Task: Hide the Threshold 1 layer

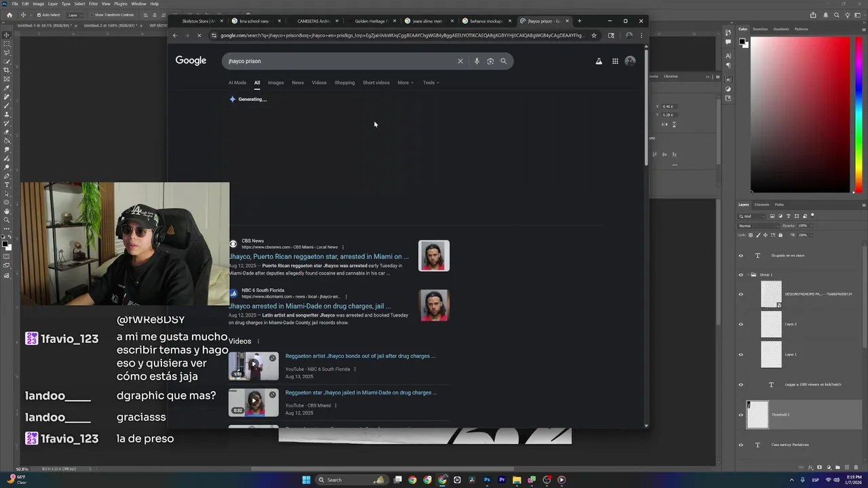Action: 741,415
